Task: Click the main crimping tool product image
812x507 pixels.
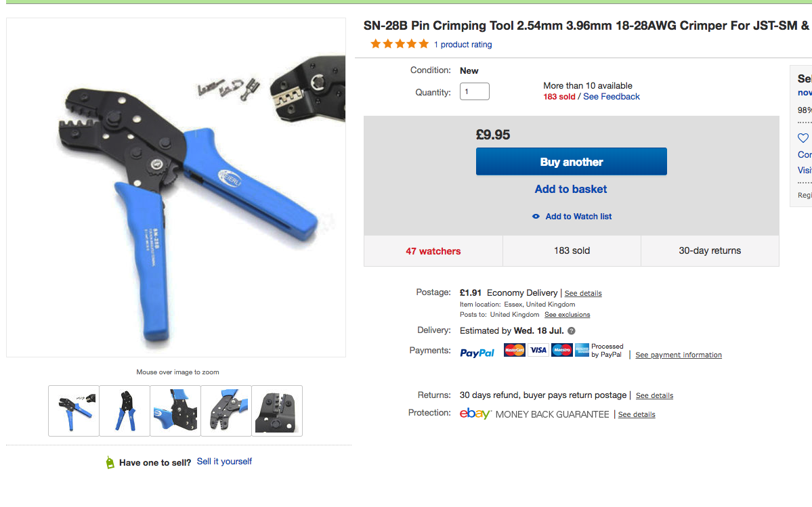Action: pyautogui.click(x=176, y=188)
